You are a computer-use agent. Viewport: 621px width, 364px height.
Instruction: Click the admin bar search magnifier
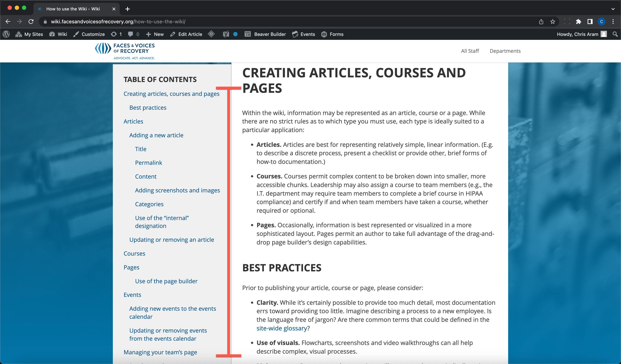(615, 34)
